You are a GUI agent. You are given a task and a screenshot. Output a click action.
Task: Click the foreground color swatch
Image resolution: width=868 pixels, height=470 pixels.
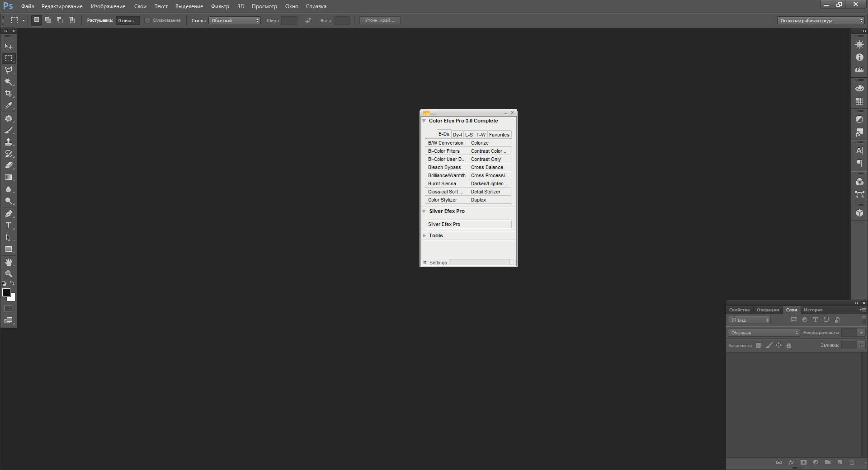(x=6, y=292)
